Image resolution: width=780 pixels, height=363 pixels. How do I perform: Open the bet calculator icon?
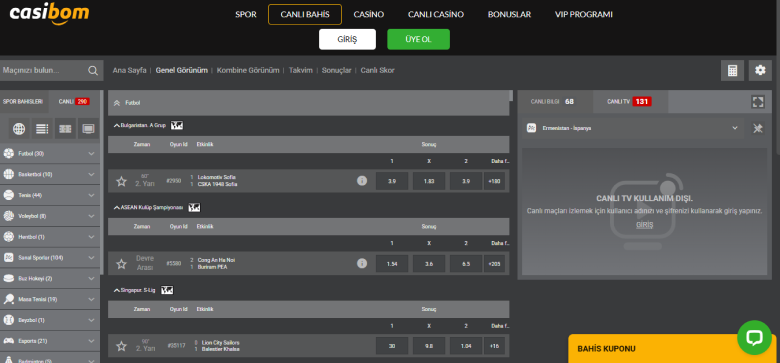click(732, 71)
